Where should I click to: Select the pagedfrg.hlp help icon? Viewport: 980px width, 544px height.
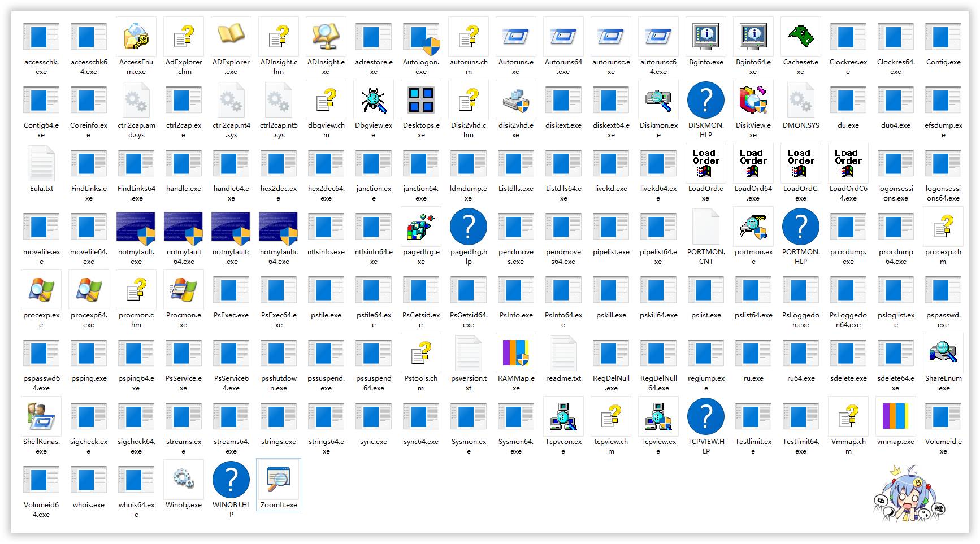pos(469,227)
